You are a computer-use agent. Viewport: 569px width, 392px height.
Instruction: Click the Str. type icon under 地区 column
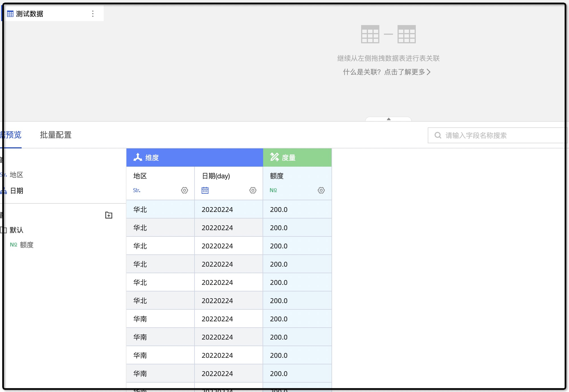coord(137,190)
